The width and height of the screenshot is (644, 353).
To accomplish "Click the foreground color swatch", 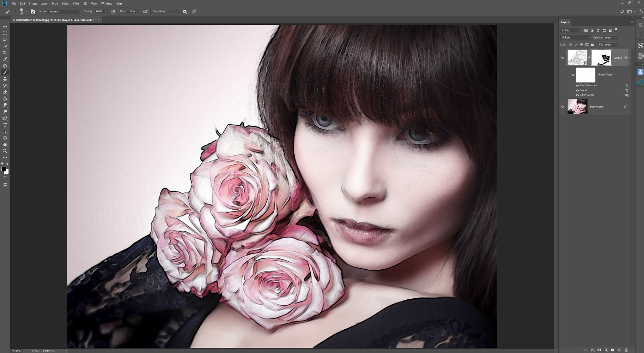I will click(4, 169).
